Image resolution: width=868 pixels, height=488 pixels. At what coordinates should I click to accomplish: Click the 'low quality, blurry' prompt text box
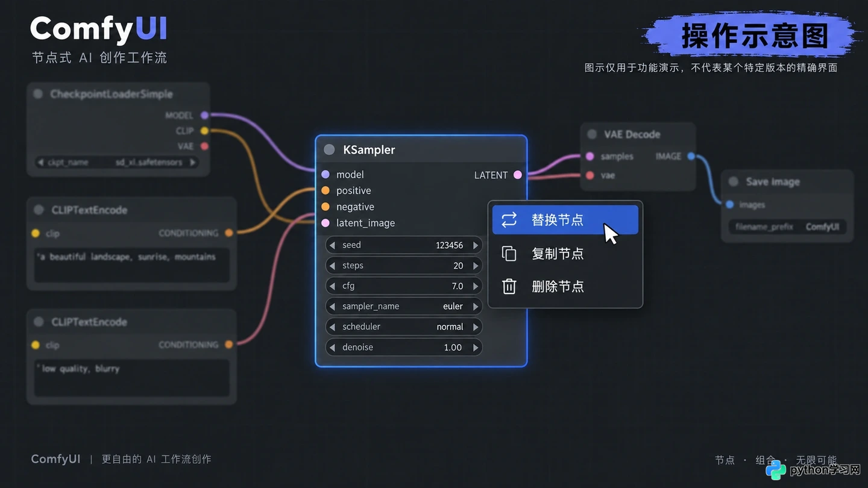(132, 378)
